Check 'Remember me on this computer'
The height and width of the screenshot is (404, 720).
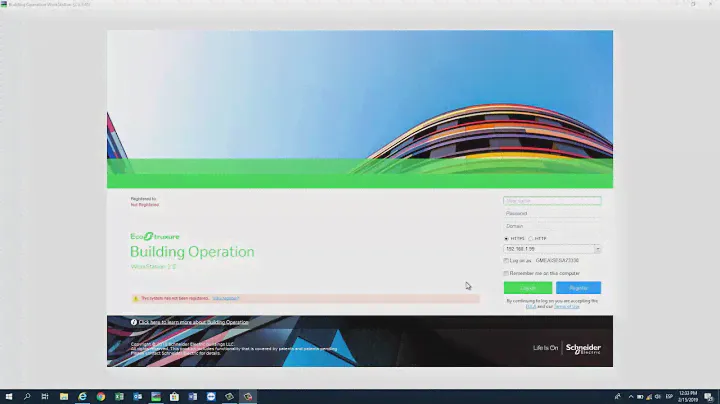[507, 273]
